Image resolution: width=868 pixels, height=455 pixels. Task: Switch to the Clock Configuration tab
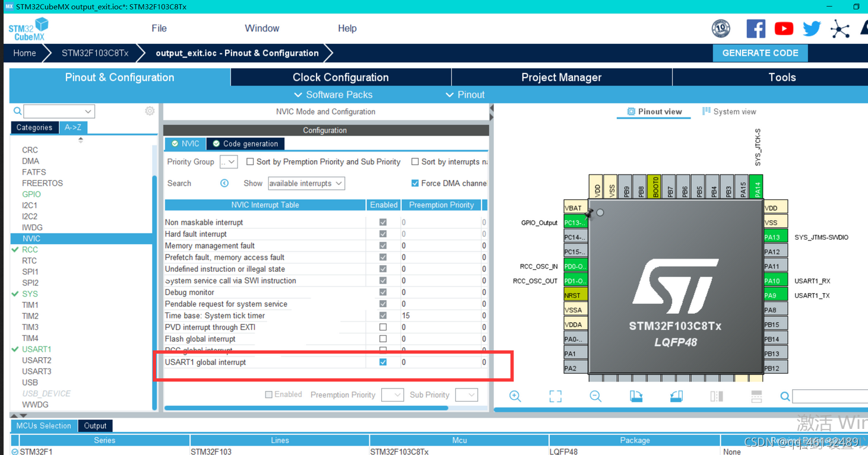tap(341, 77)
